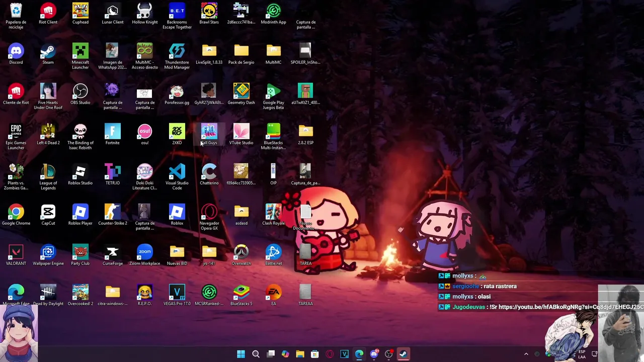The image size is (644, 362).
Task: Launch the Cuphead desktop shortcut
Action: (80, 14)
